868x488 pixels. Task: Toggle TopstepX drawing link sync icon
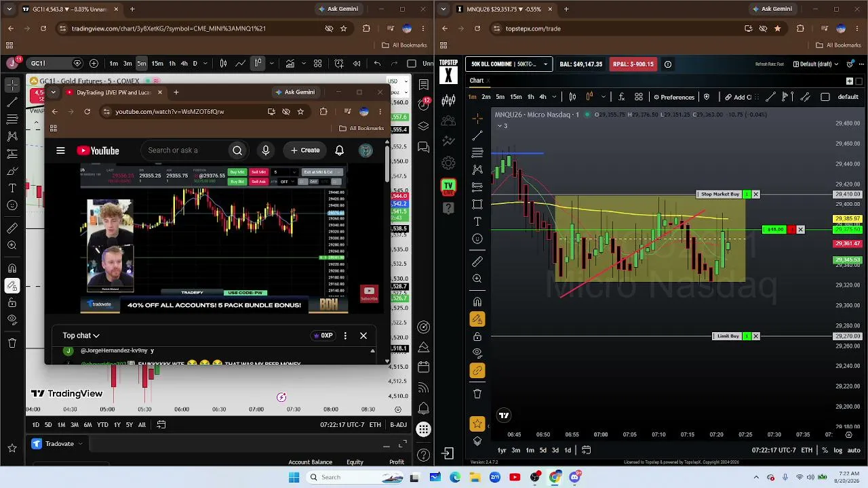point(477,371)
